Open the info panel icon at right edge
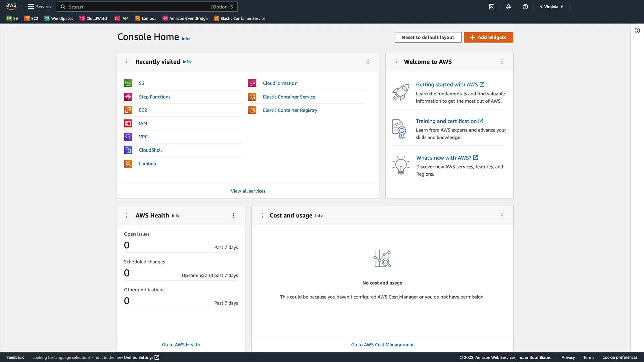644x362 pixels. click(637, 31)
